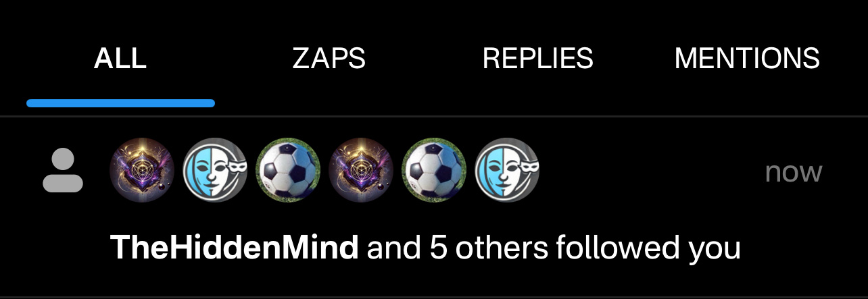Viewport: 868px width, 299px height.
Task: Open the last mask avatar in the row
Action: click(507, 171)
